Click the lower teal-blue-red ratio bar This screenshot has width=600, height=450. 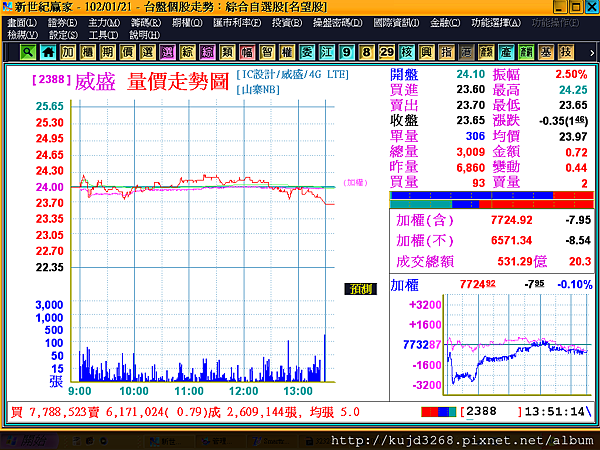(492, 204)
